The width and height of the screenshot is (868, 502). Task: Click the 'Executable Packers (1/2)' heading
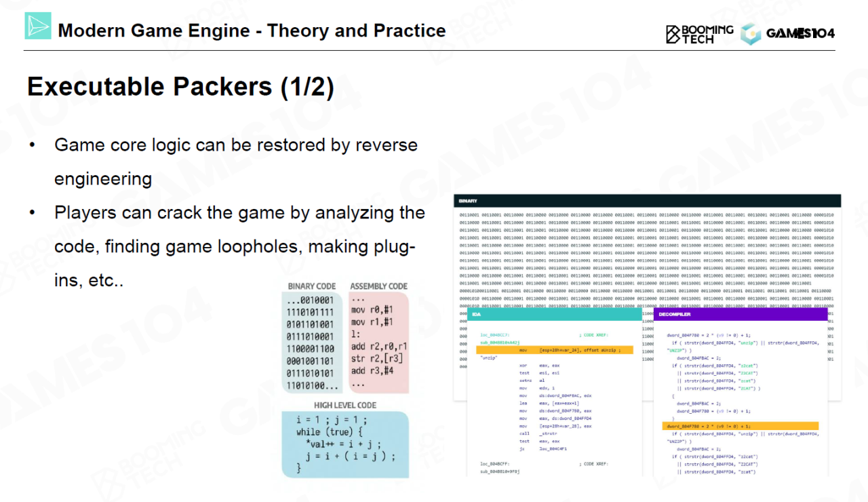pos(180,87)
